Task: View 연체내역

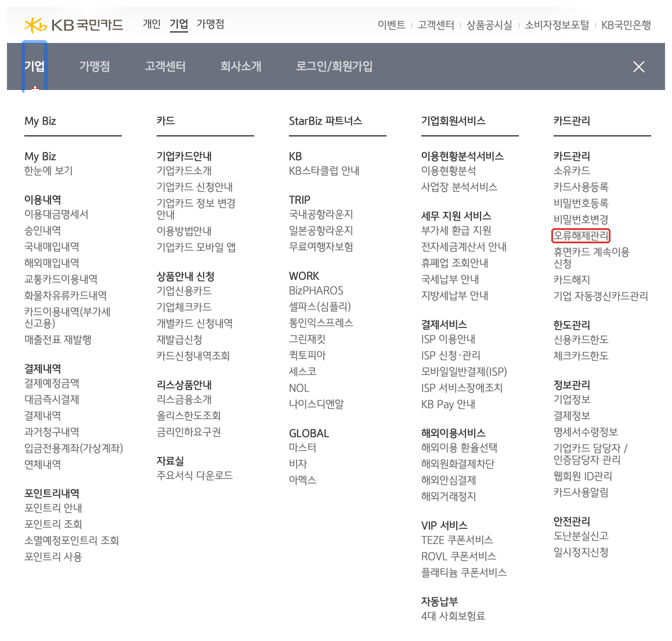Action: point(42,464)
